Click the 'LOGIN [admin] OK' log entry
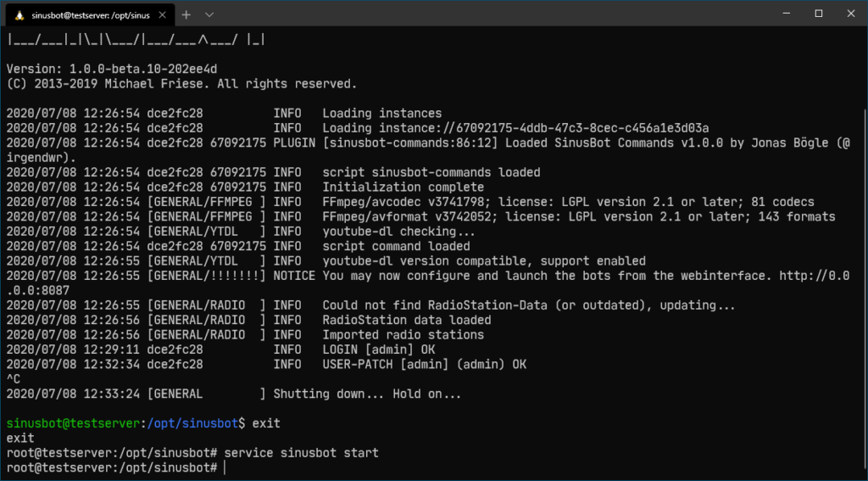The width and height of the screenshot is (868, 481). tap(379, 350)
